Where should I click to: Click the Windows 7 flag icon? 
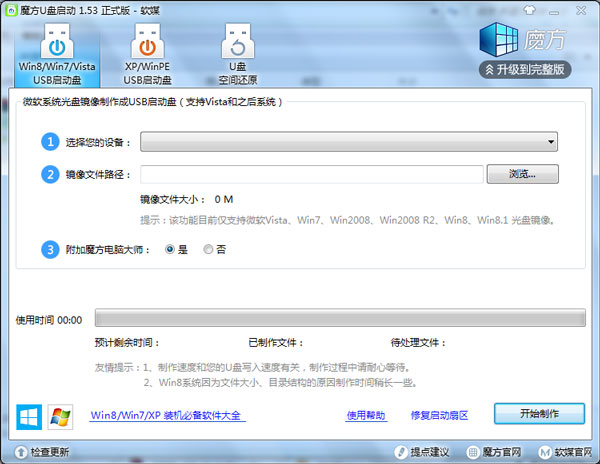coord(60,417)
